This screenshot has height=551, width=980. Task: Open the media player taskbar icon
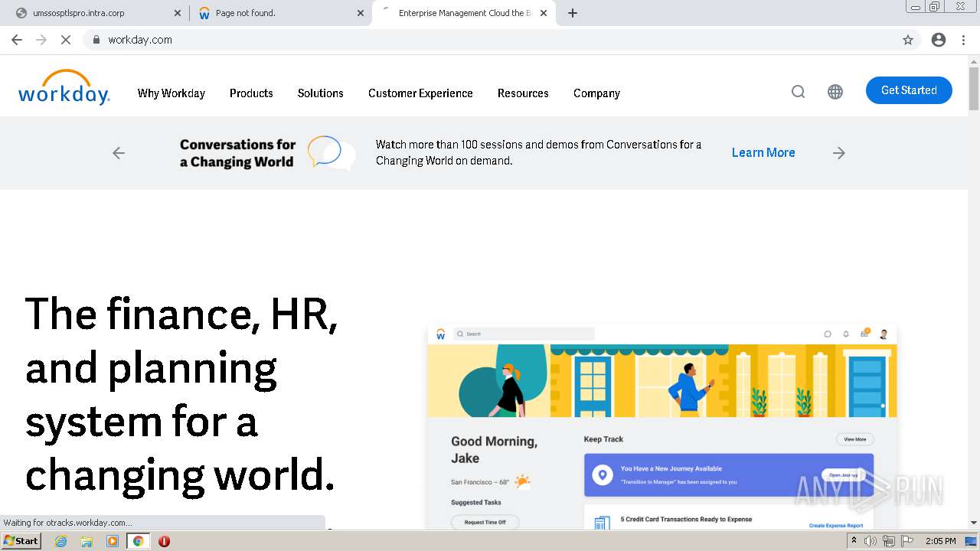coord(113,541)
